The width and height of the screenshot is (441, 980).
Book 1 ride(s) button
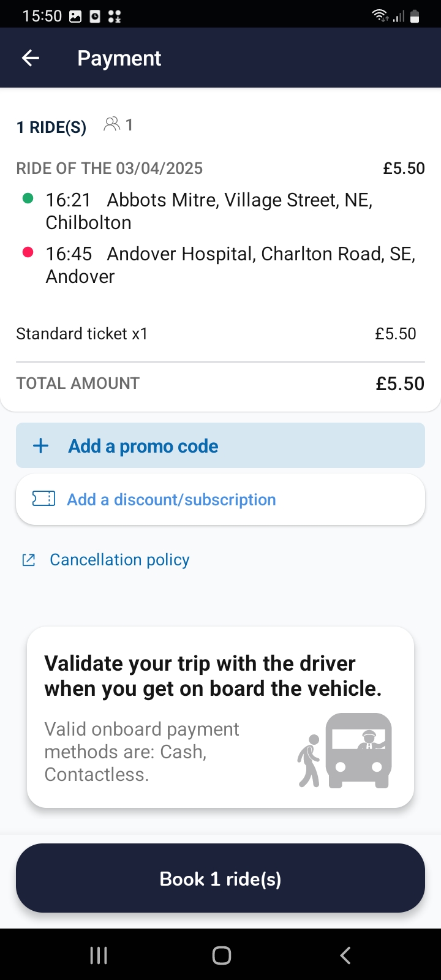tap(221, 878)
